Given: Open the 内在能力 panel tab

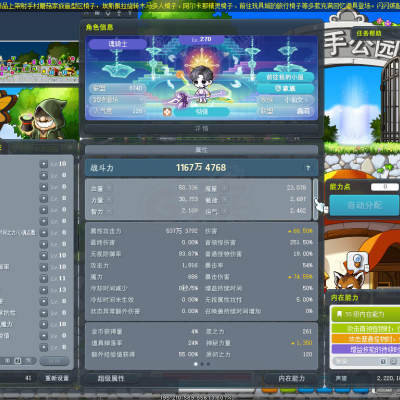Looking at the screenshot, I should coord(292,379).
